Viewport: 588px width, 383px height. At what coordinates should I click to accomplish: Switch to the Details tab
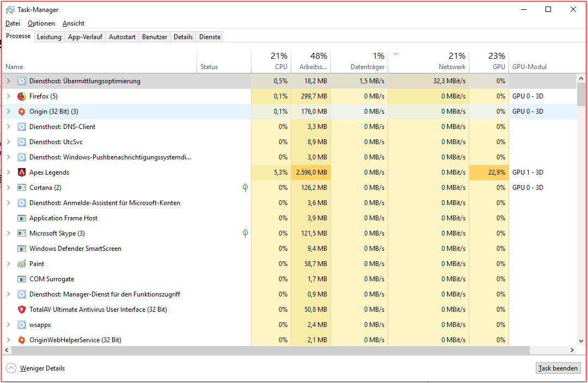[183, 37]
